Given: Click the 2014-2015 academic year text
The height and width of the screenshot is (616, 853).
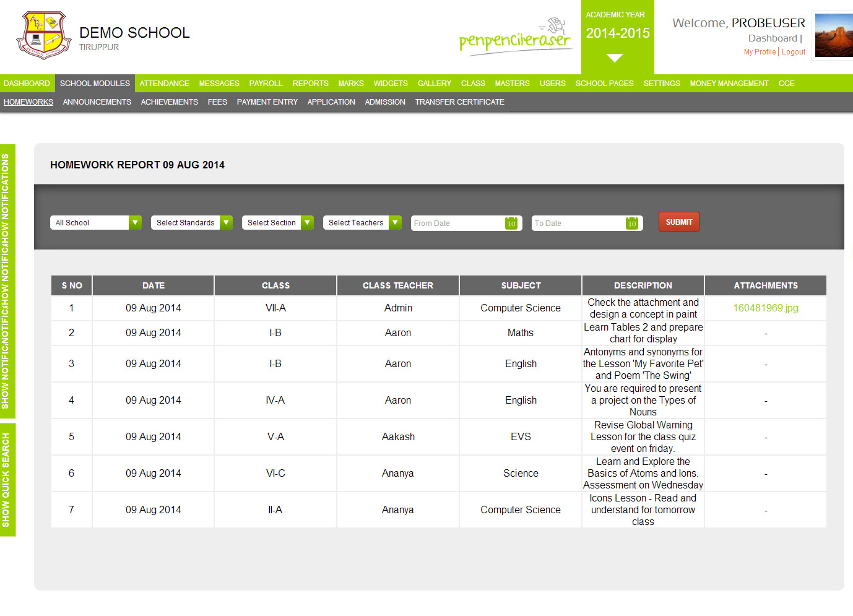Looking at the screenshot, I should click(x=618, y=33).
